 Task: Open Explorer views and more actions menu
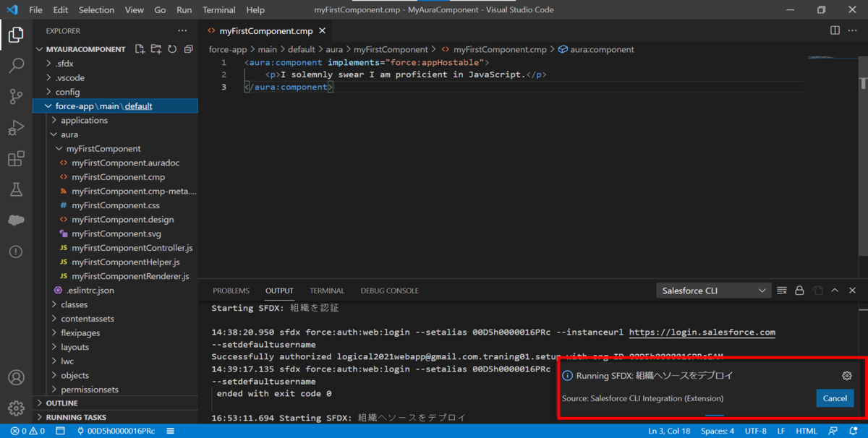182,31
